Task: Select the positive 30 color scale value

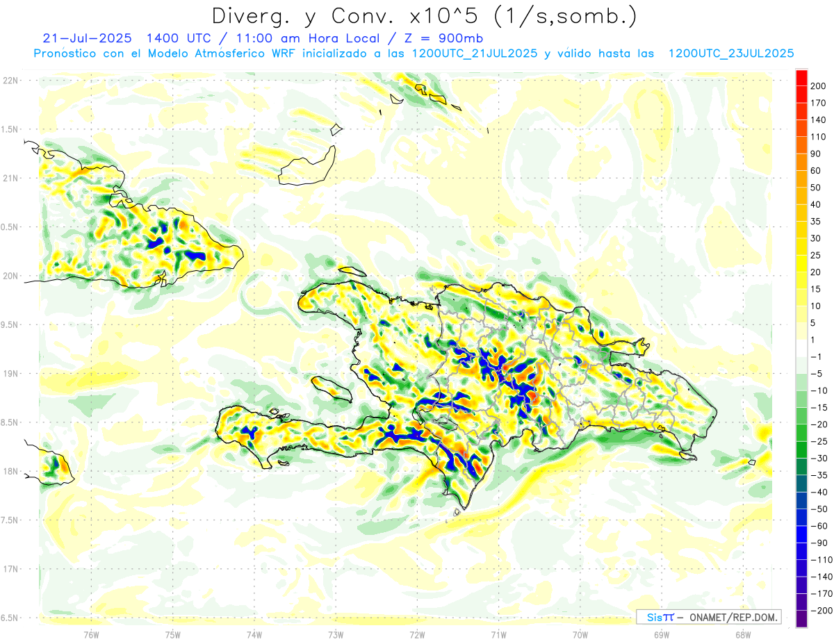Action: pos(817,238)
